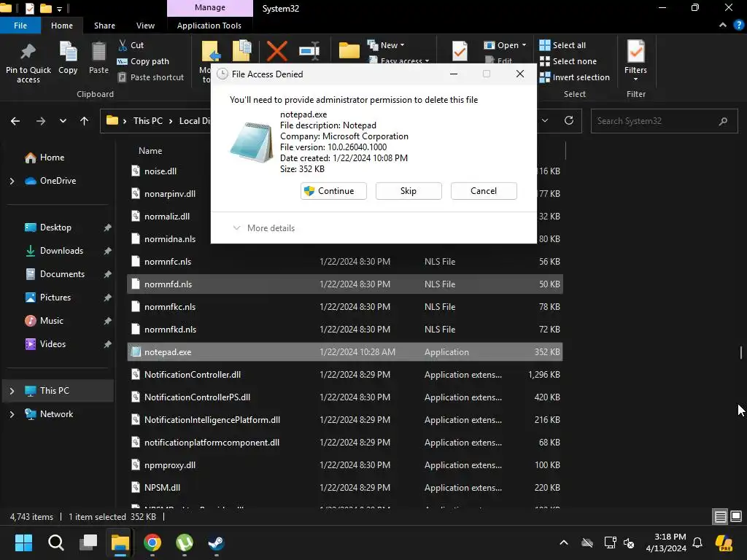This screenshot has width=747, height=560.
Task: Switch to large thumbnails view icon
Action: pos(736,517)
